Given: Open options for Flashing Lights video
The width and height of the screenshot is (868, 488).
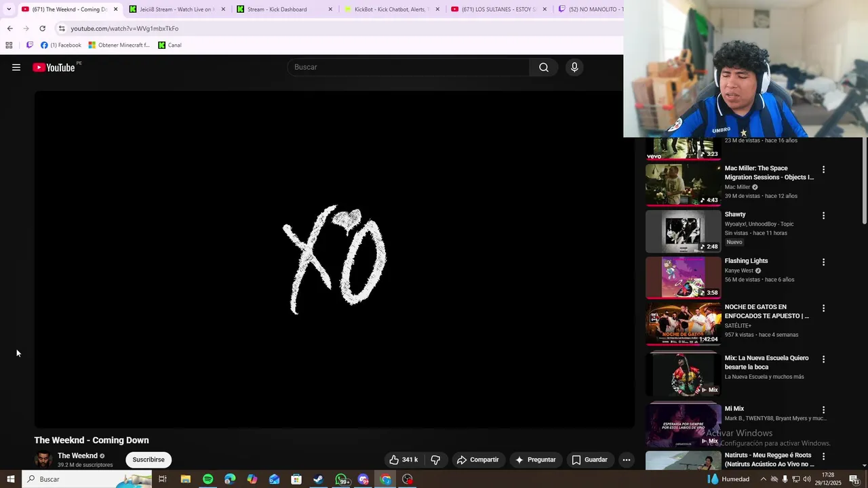Looking at the screenshot, I should click(x=824, y=262).
